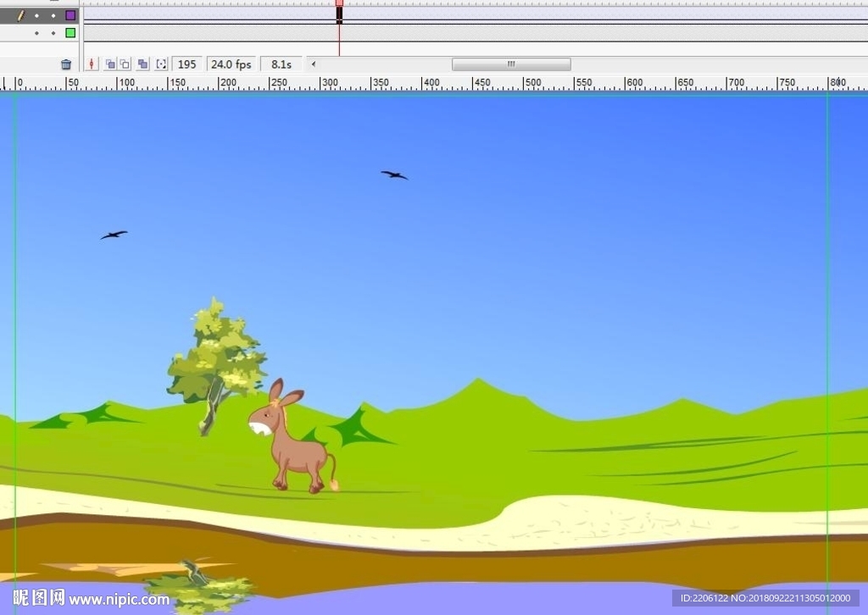Toggle Edit Multiple Frames button

pos(142,64)
